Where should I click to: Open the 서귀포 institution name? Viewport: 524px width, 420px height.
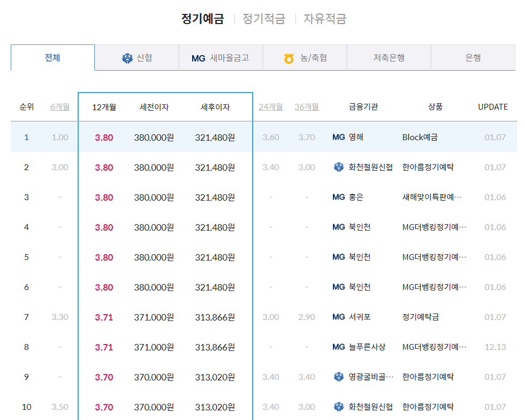360,317
